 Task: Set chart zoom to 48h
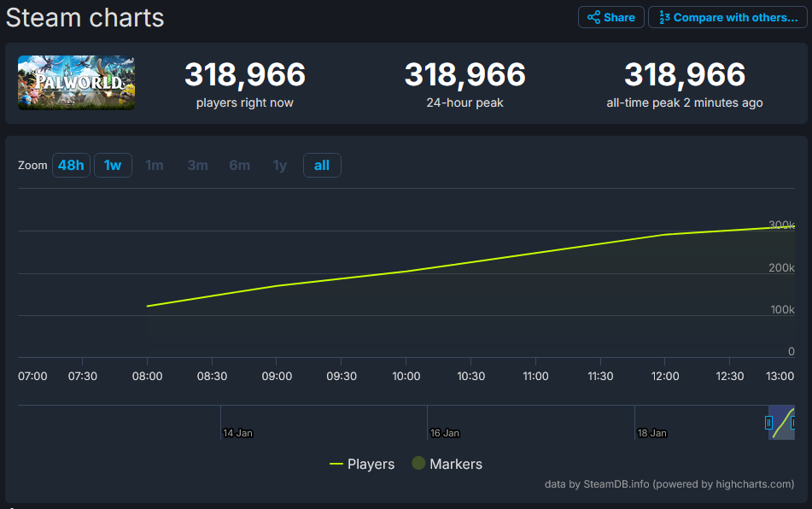click(x=71, y=165)
